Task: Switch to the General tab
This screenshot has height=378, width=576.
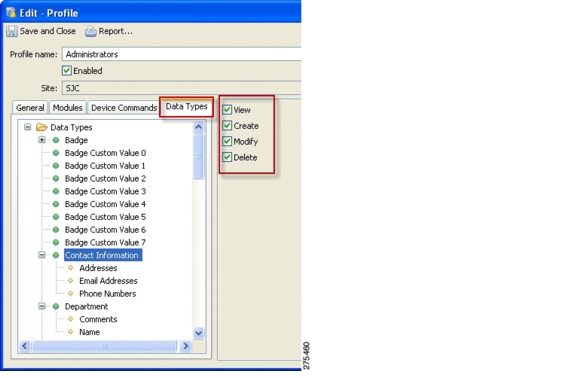Action: click(30, 108)
